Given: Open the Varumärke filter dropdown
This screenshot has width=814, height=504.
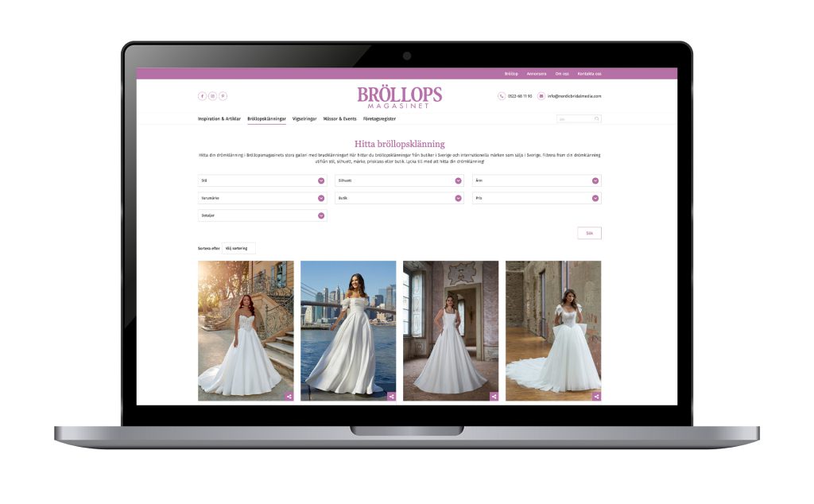Looking at the screenshot, I should pyautogui.click(x=262, y=198).
